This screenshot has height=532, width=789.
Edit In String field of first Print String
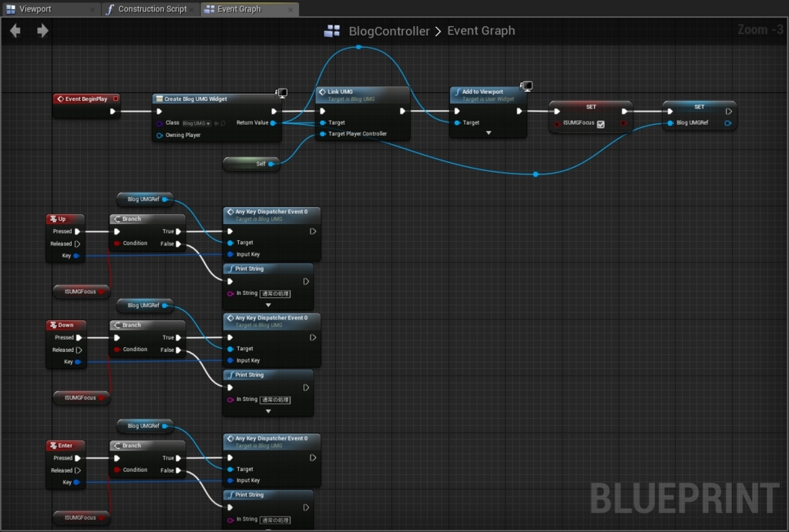pos(275,293)
